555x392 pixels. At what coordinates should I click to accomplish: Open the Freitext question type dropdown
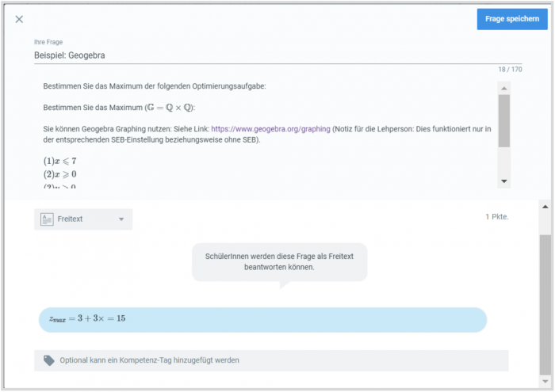83,219
